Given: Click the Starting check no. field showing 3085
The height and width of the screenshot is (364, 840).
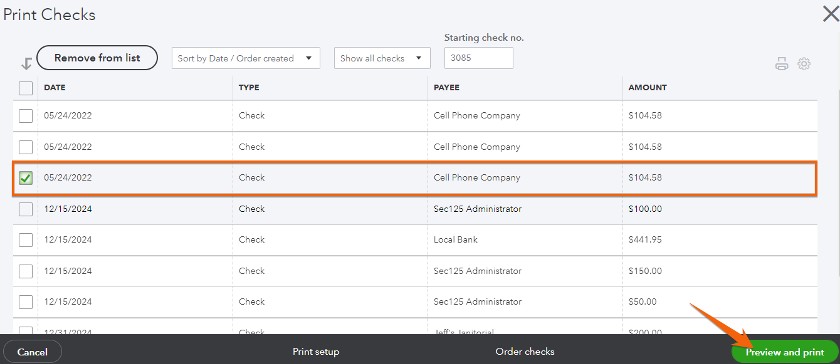Looking at the screenshot, I should (x=478, y=58).
